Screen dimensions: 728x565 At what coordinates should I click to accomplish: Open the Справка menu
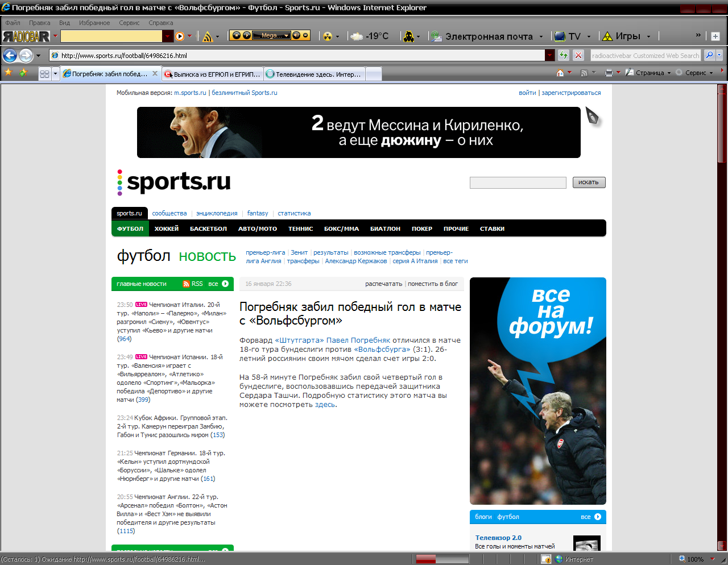pos(160,23)
